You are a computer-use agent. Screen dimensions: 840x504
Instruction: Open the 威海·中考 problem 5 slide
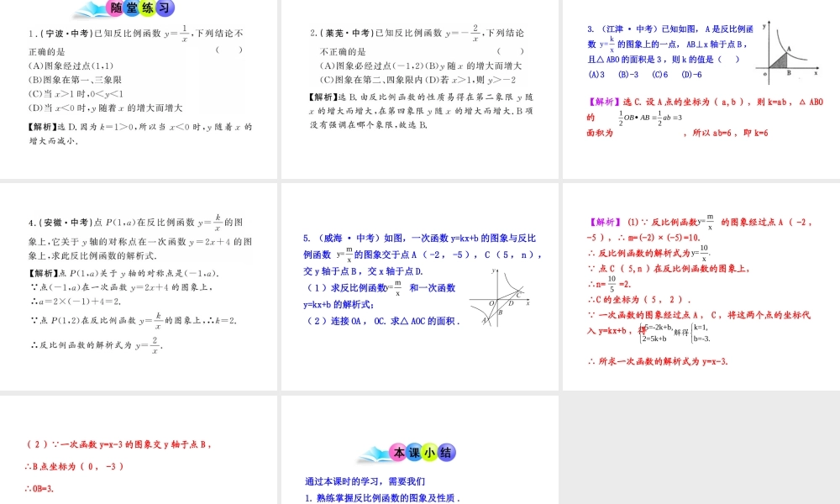420,287
